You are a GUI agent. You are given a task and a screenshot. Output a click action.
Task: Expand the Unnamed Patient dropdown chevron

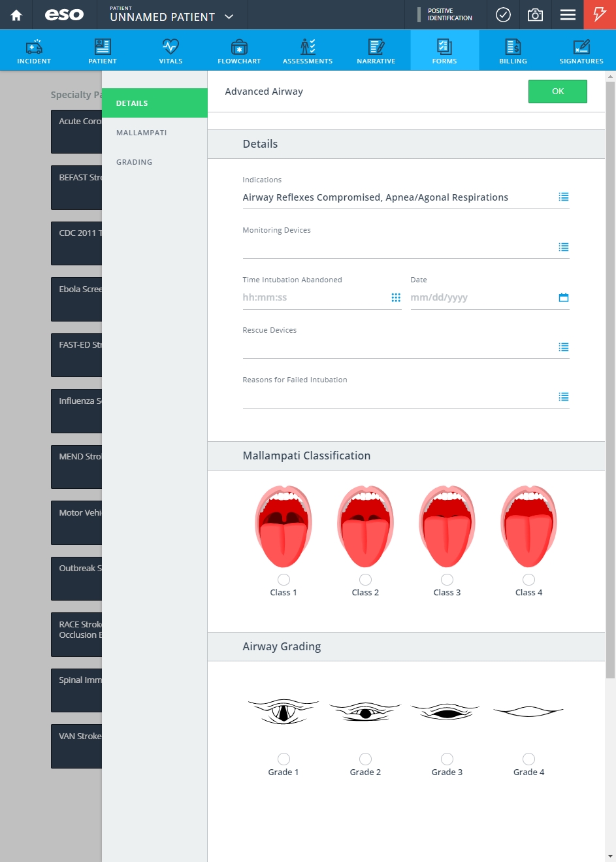(229, 17)
